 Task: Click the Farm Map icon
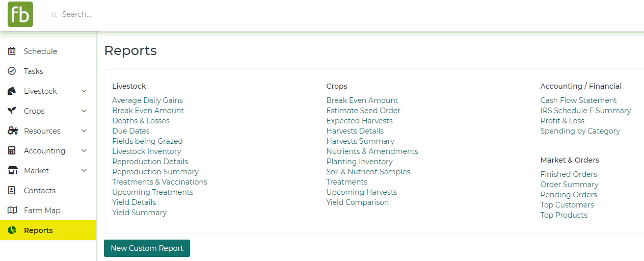coord(12,211)
